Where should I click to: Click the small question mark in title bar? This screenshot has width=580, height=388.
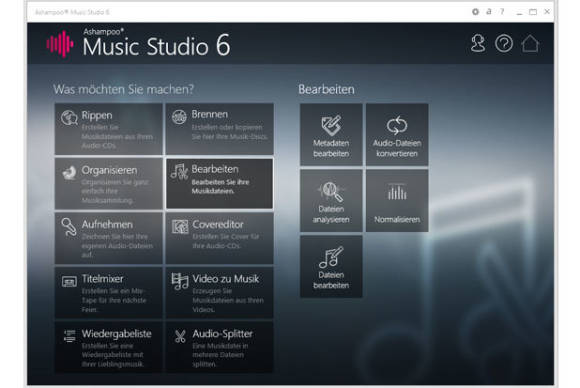502,12
